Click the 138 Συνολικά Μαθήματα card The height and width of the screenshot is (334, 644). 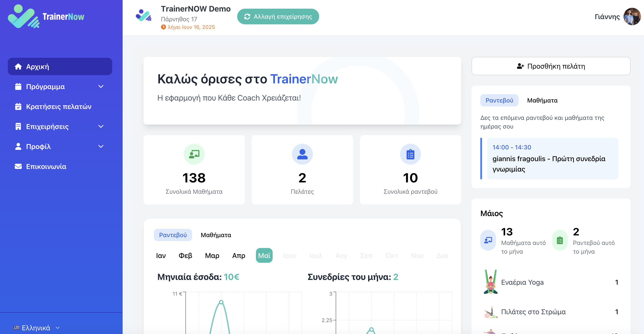[194, 170]
